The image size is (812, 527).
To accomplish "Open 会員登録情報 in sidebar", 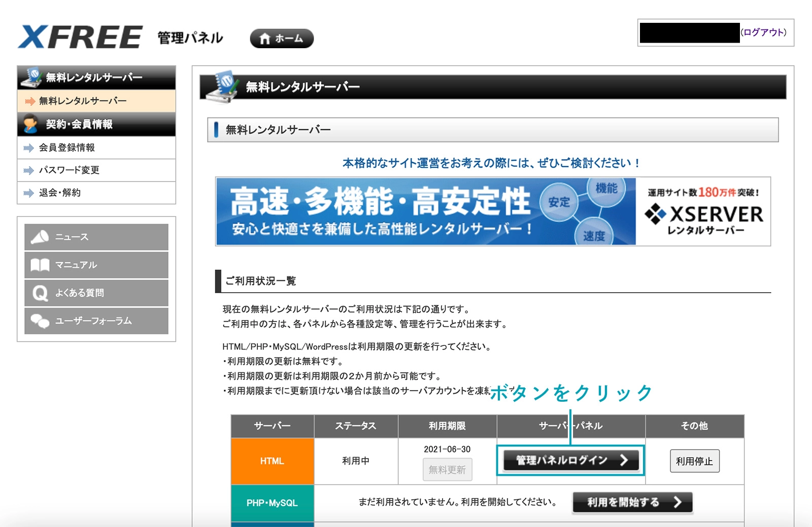I will point(96,148).
